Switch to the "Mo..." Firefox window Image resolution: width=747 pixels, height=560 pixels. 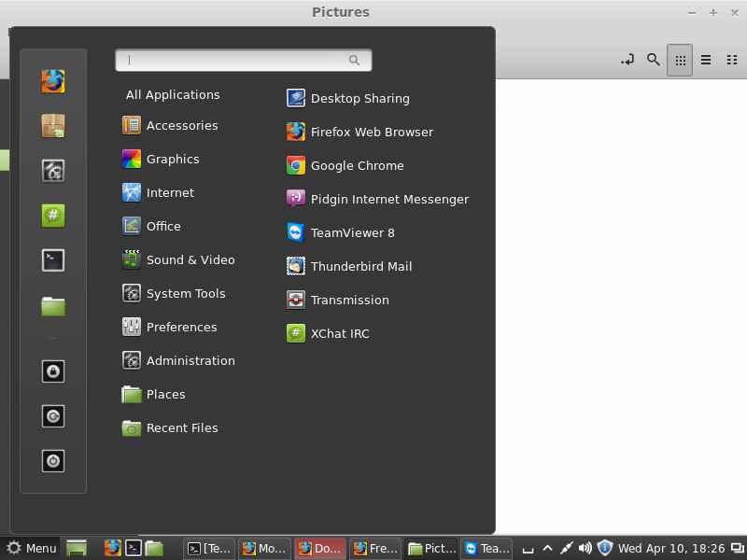tap(264, 549)
